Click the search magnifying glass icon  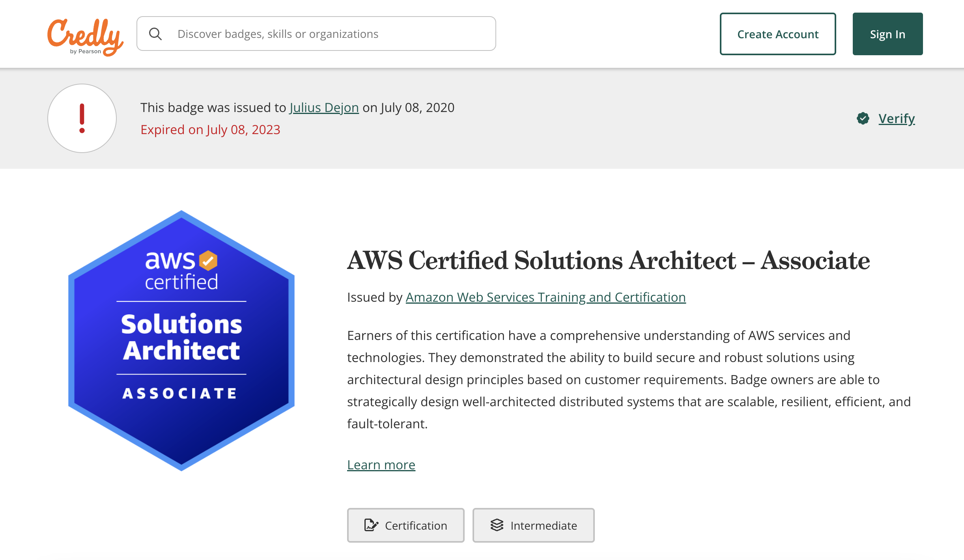[x=156, y=34]
